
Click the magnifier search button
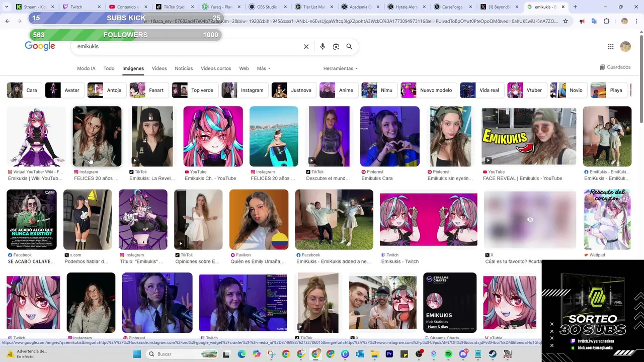tap(349, 46)
